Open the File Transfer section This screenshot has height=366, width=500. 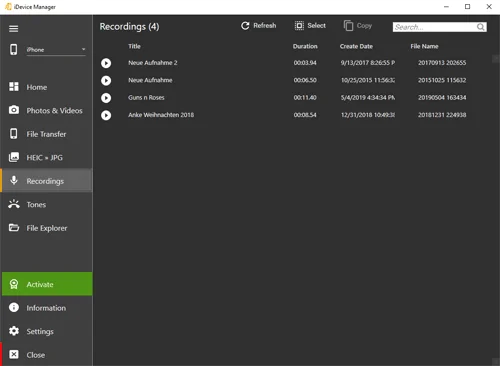pyautogui.click(x=46, y=134)
